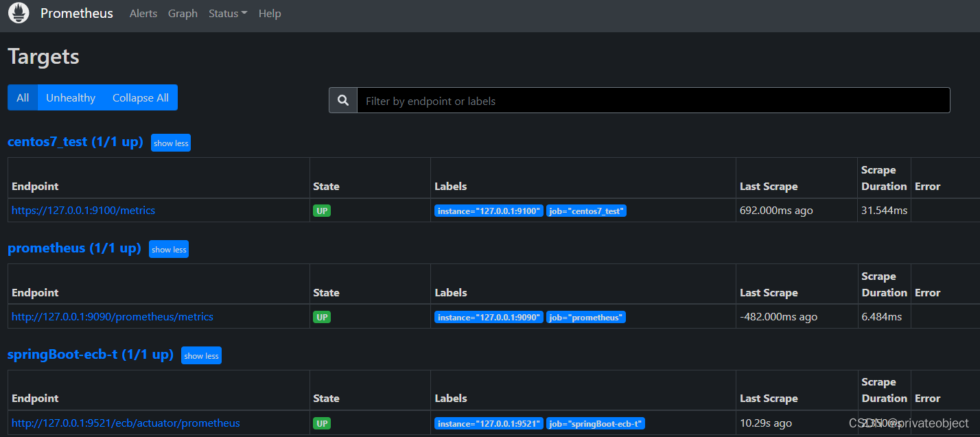Screen dimensions: 980x437
Task: Collapse springBoot-ecb-t with show less
Action: point(202,355)
